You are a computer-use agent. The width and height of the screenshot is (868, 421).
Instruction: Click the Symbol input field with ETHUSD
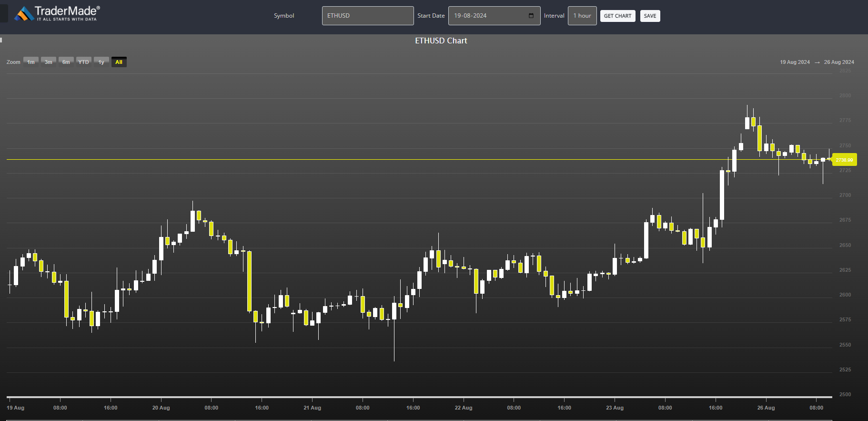368,16
